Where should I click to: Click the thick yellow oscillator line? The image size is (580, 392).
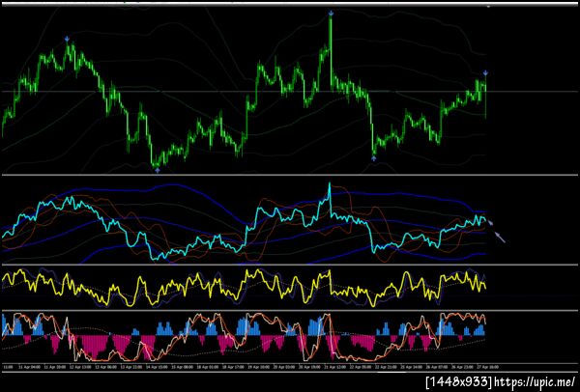click(x=245, y=288)
